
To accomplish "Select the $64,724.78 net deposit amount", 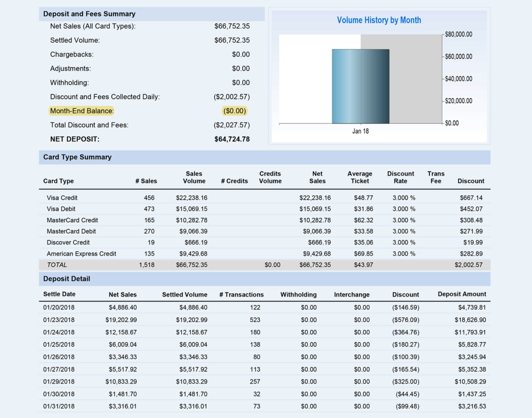I will coord(232,139).
